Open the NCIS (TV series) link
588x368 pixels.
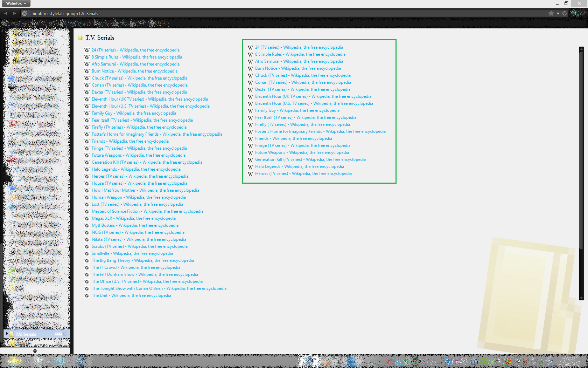138,232
